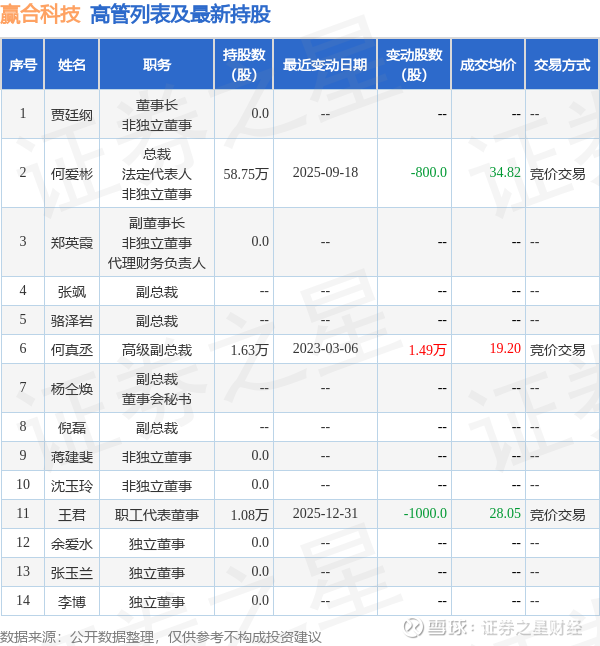Click the position 高级副总裁
Image resolution: width=600 pixels, height=646 pixels.
pos(157,349)
